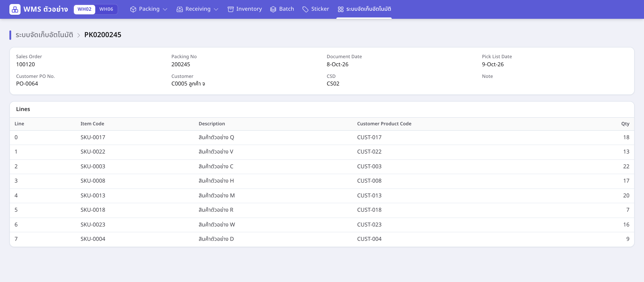Click the description สินค้าตัวอย่าง W

(217, 224)
